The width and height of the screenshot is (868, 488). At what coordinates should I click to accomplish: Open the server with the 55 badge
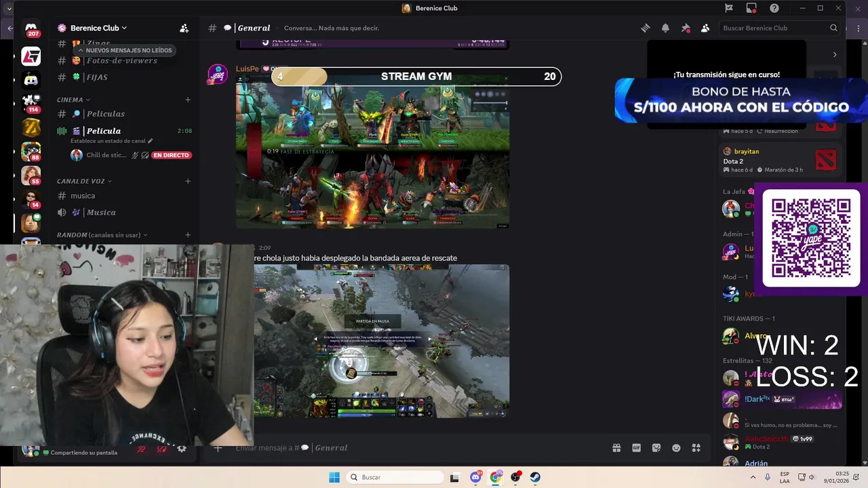tap(31, 176)
